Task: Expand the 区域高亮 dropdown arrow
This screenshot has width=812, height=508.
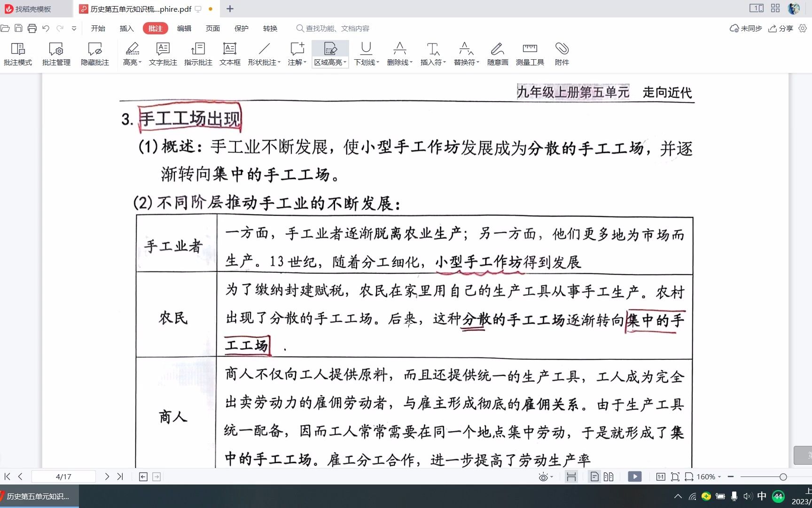Action: click(x=345, y=63)
